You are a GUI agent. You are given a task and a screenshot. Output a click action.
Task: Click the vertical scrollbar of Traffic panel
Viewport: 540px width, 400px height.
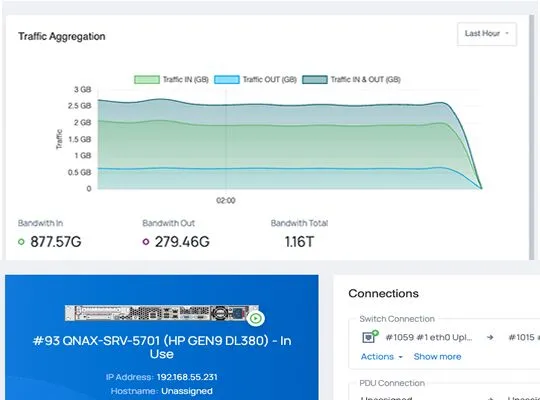[x=532, y=137]
